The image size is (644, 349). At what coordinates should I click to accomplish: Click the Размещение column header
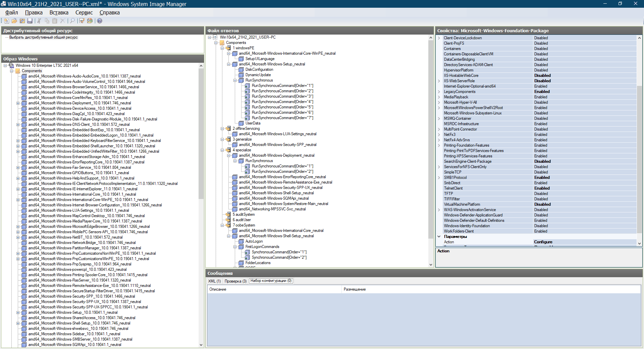[491, 289]
